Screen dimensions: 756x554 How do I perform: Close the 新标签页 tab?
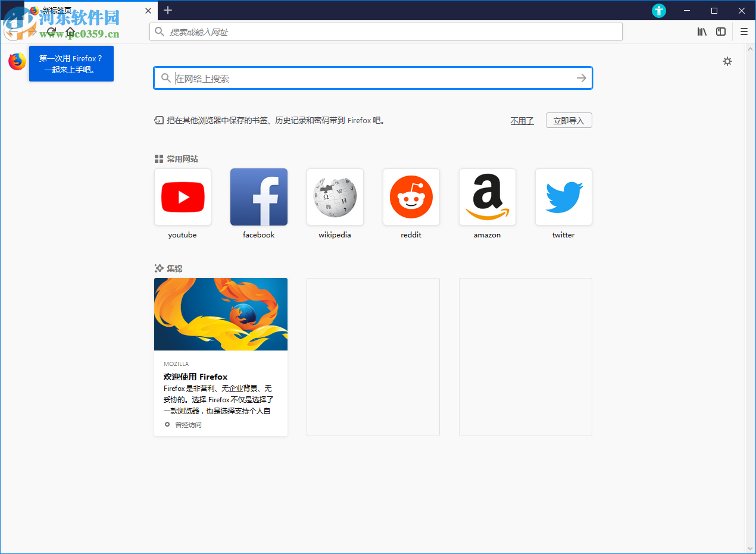click(148, 10)
